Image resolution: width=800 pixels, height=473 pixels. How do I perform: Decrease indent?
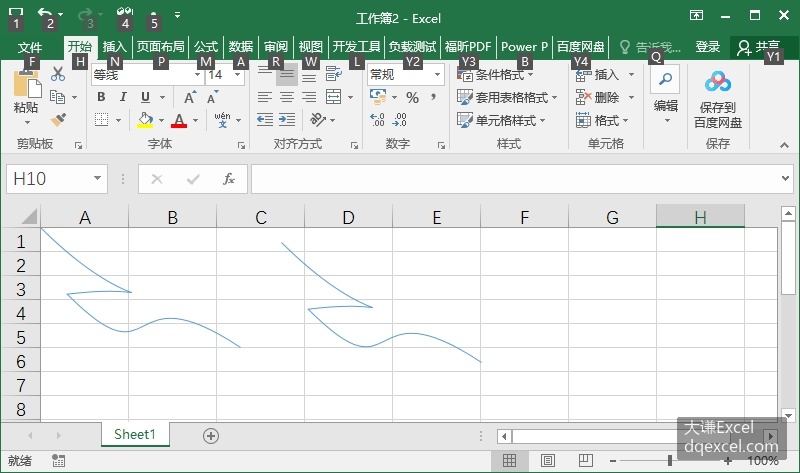tap(265, 120)
